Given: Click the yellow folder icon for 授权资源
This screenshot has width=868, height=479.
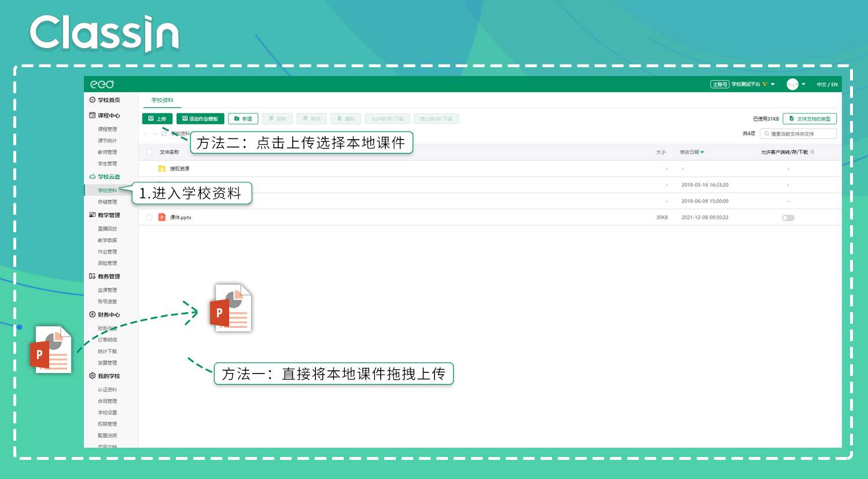Looking at the screenshot, I should click(162, 169).
